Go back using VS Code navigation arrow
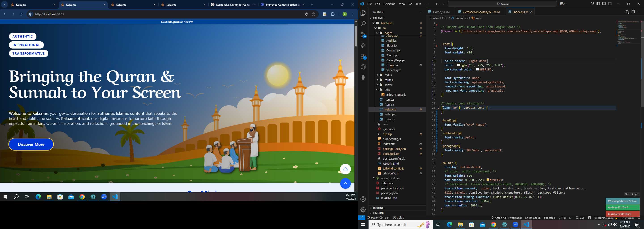Image resolution: width=644 pixels, height=229 pixels. pos(437,4)
